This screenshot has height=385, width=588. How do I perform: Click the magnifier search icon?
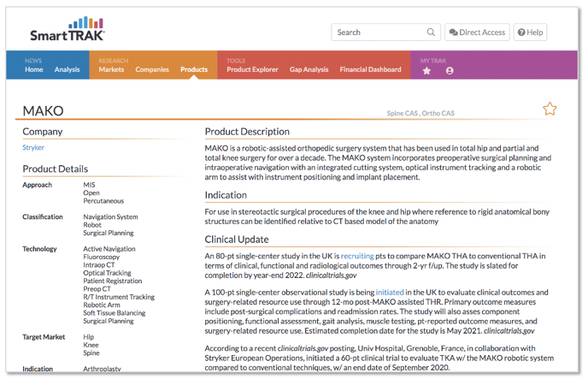[x=431, y=33]
